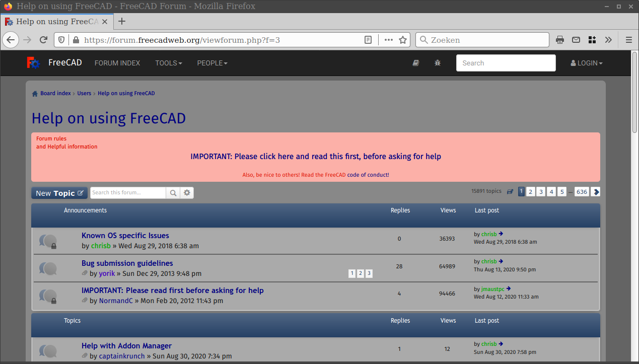Open the Firefox hamburger menu
The image size is (639, 364).
coord(628,40)
